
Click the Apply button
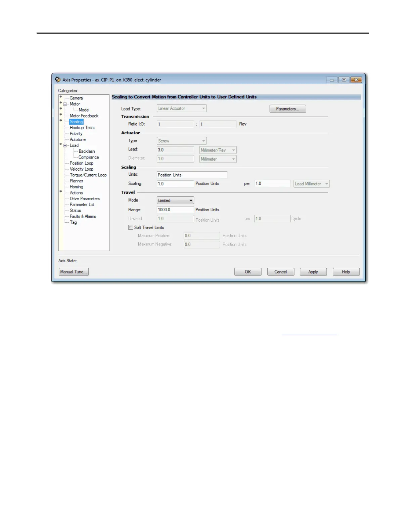point(313,272)
